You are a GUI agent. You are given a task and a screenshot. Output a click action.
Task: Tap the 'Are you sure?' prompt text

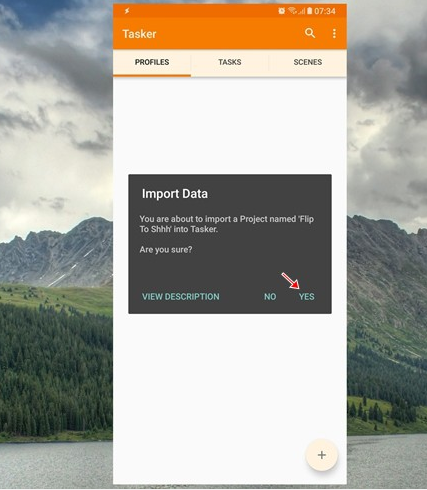(x=166, y=250)
